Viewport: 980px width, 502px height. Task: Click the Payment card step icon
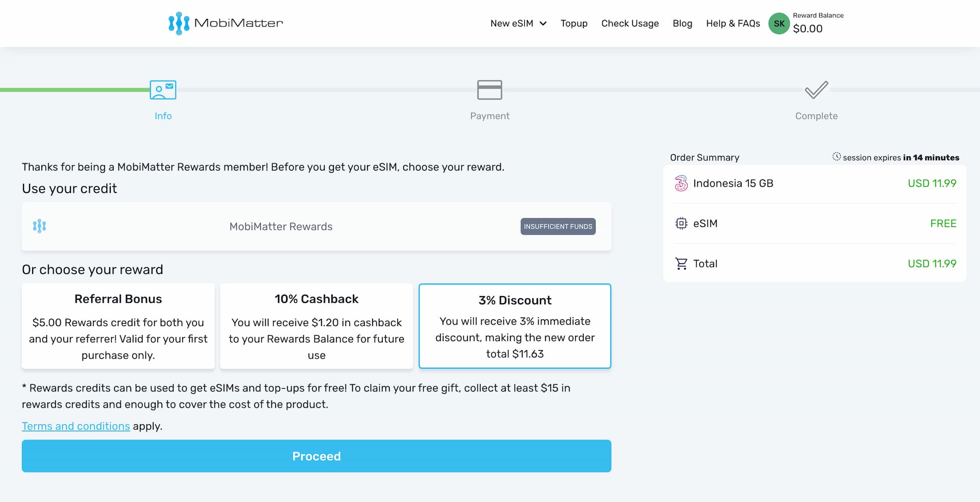tap(489, 90)
